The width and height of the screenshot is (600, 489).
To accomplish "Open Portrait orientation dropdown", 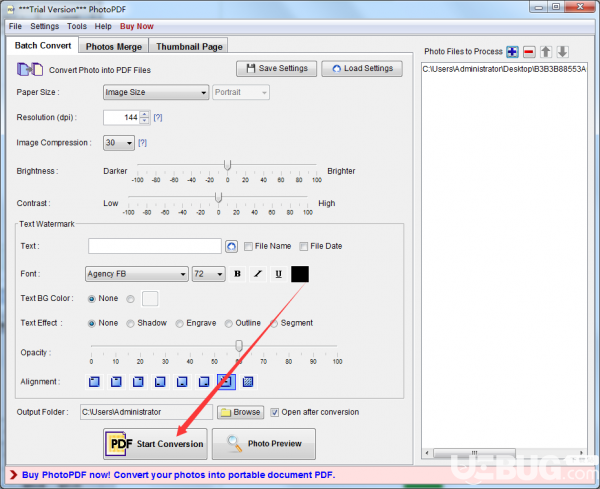I will [241, 92].
